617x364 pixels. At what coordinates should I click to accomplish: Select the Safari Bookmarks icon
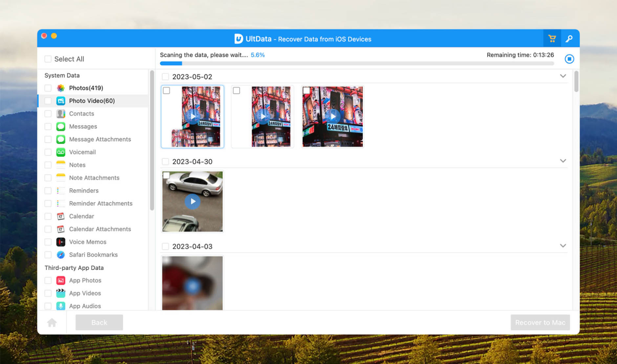(x=61, y=255)
